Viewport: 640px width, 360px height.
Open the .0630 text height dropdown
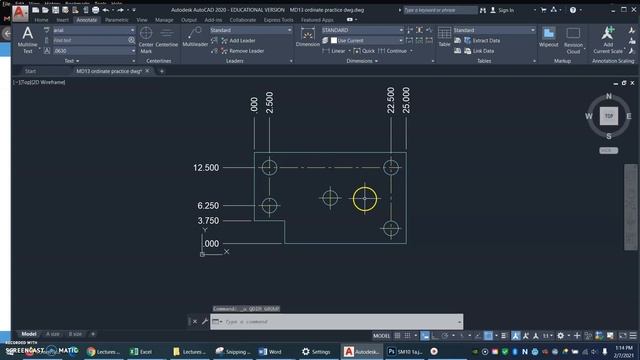coord(132,51)
